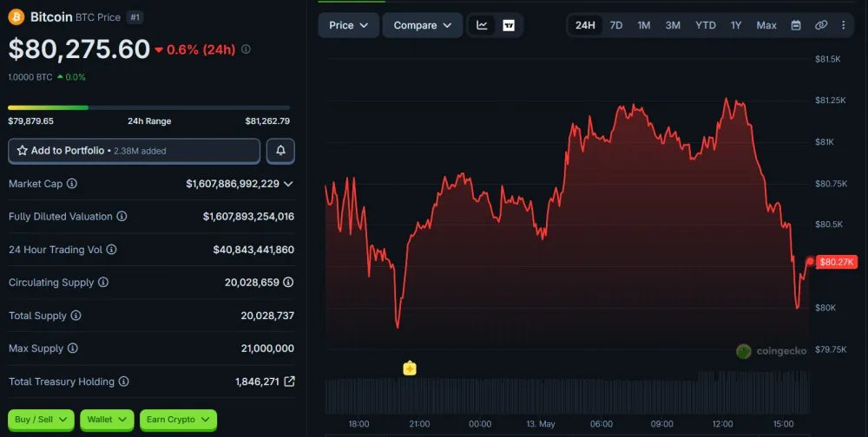Click the $81,262.79 range high value

(x=267, y=121)
